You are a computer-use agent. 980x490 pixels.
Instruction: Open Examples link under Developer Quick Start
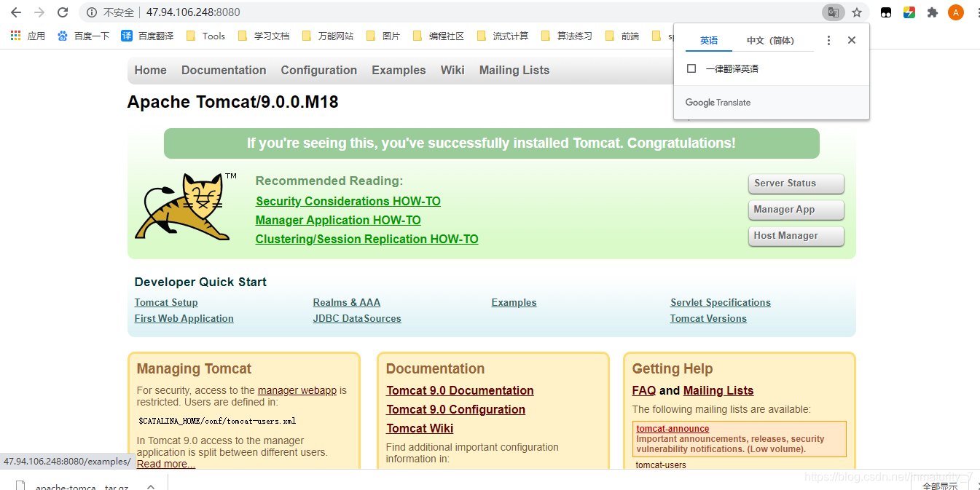(x=514, y=302)
